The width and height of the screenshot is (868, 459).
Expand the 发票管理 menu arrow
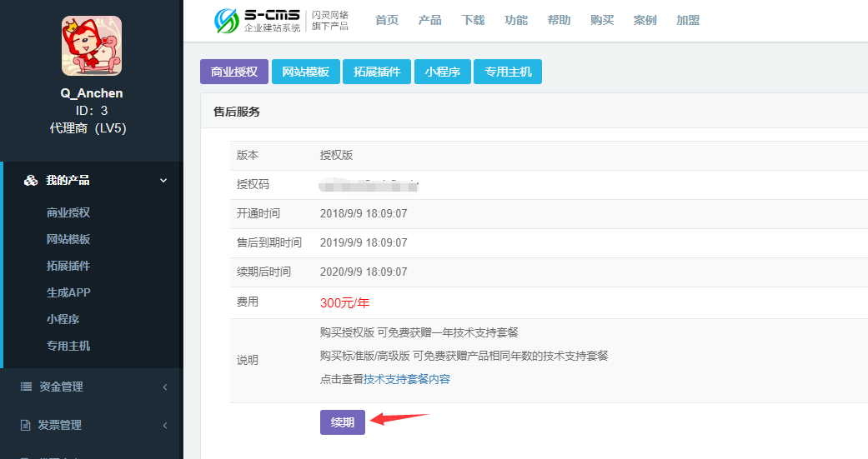click(164, 425)
